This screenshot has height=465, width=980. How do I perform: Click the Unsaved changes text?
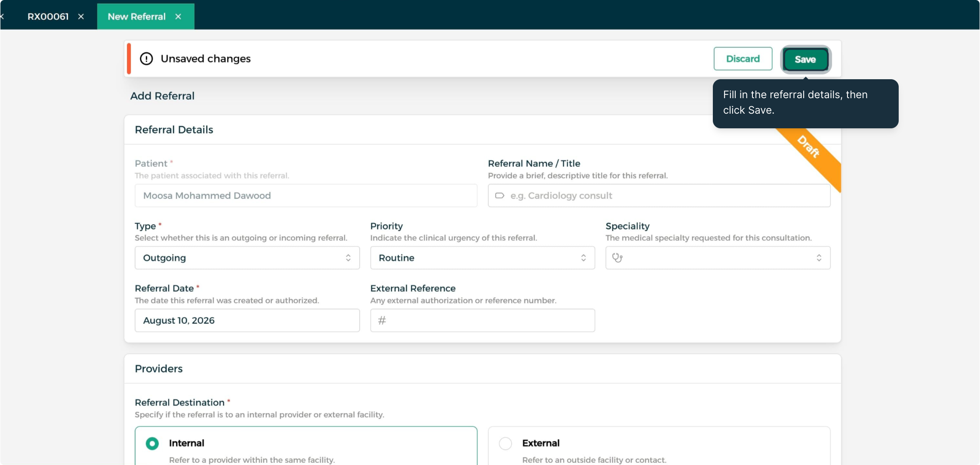tap(206, 59)
